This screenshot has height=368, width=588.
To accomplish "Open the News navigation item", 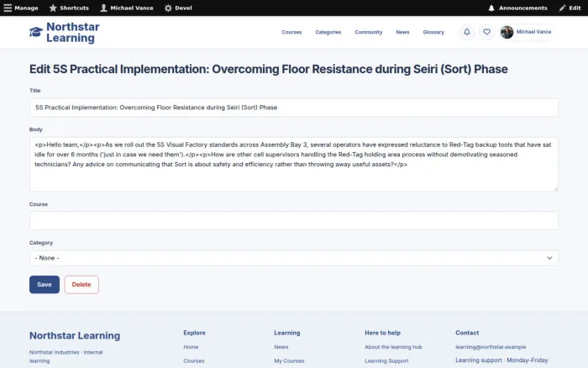I will [x=402, y=32].
